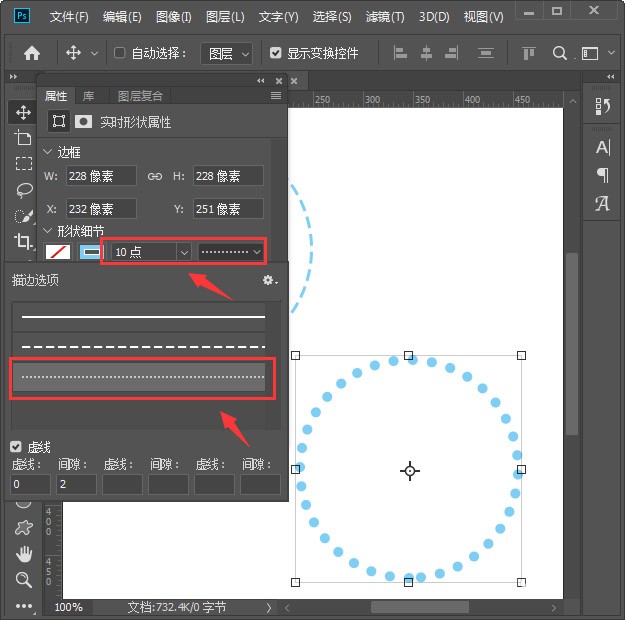This screenshot has width=625, height=620.
Task: Select the Rectangular Marquee tool
Action: tap(24, 163)
